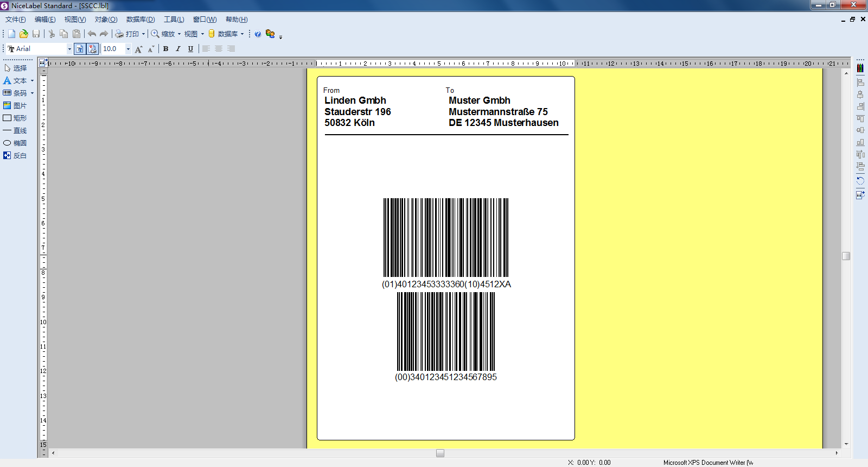Choose the Rectangle (矩形) drawing tool
868x467 pixels.
(x=15, y=118)
